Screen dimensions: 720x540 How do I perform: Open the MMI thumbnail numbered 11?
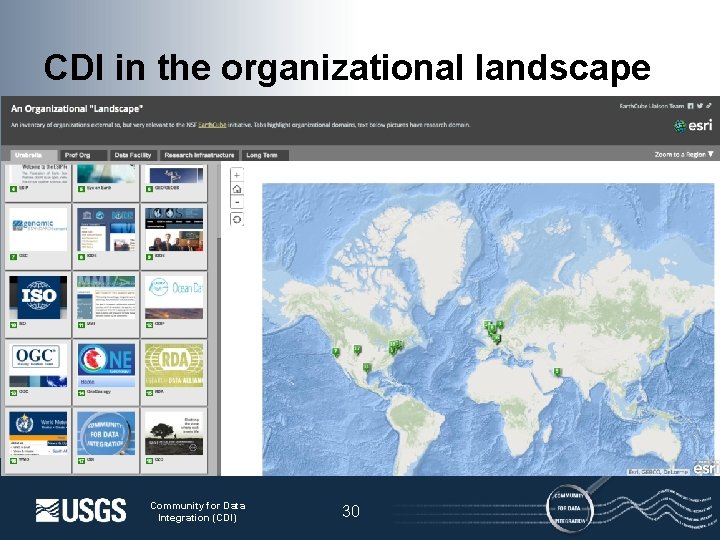(106, 297)
